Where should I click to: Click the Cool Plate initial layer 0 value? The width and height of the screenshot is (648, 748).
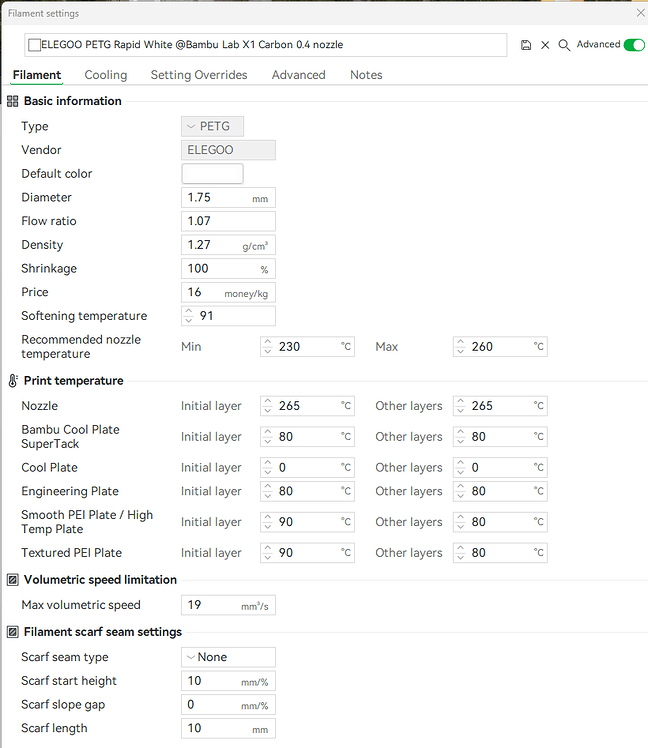[282, 468]
